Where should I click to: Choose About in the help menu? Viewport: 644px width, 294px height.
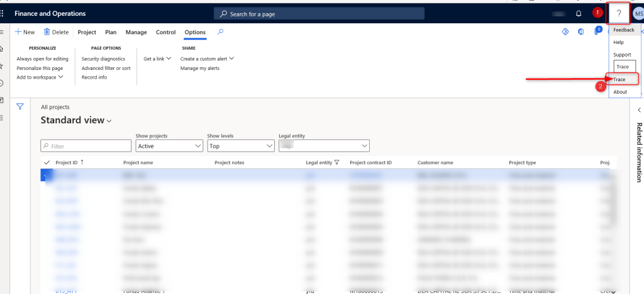pos(620,92)
